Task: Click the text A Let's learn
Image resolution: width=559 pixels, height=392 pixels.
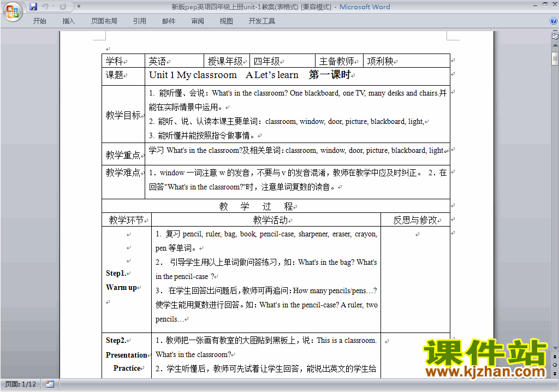Action: 272,75
